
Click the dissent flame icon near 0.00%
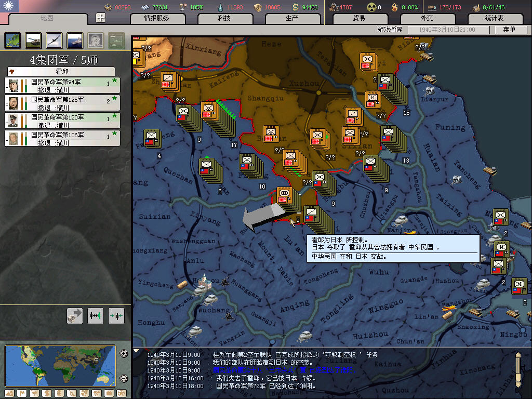[x=395, y=7]
